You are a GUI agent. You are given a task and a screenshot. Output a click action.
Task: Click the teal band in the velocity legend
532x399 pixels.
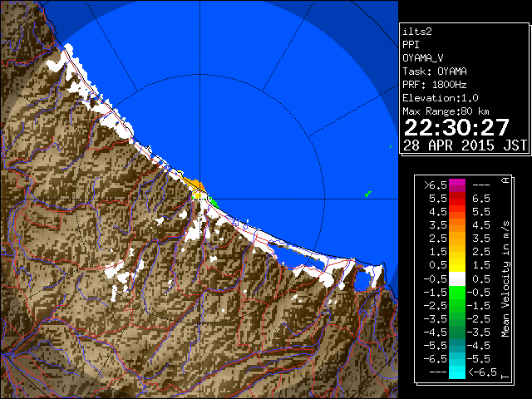(457, 346)
